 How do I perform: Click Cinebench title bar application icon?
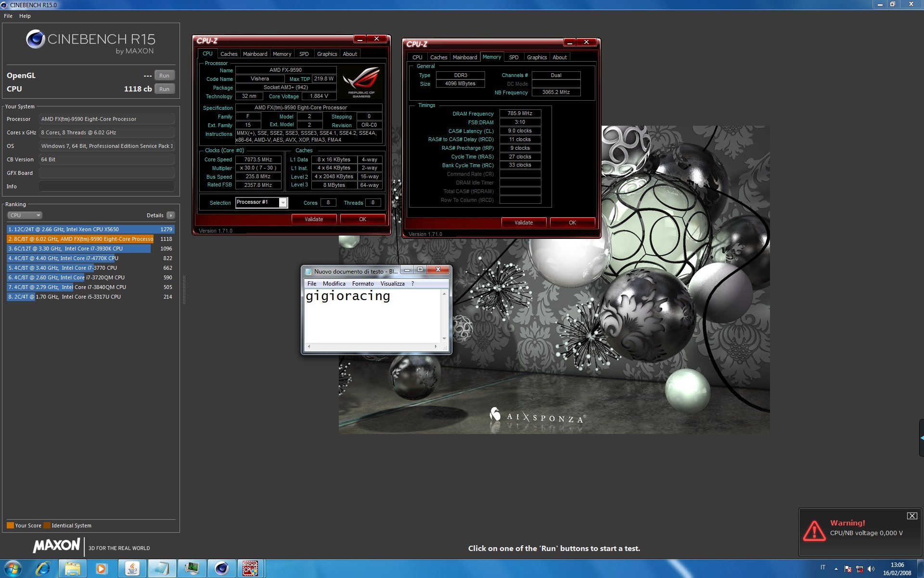click(4, 5)
